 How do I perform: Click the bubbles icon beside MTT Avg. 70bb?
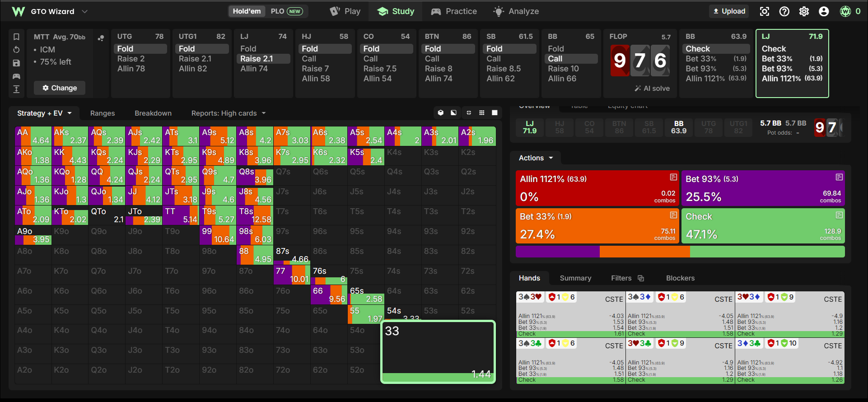101,38
